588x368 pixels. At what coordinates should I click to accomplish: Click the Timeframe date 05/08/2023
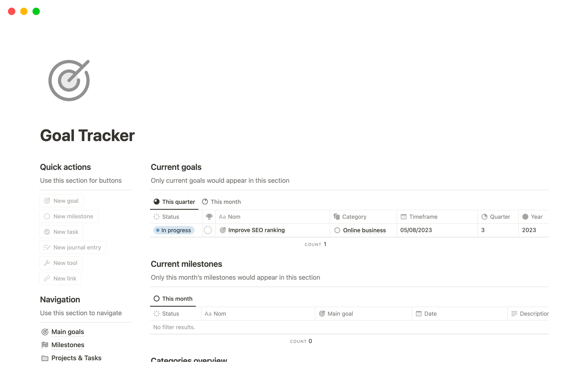click(x=417, y=230)
